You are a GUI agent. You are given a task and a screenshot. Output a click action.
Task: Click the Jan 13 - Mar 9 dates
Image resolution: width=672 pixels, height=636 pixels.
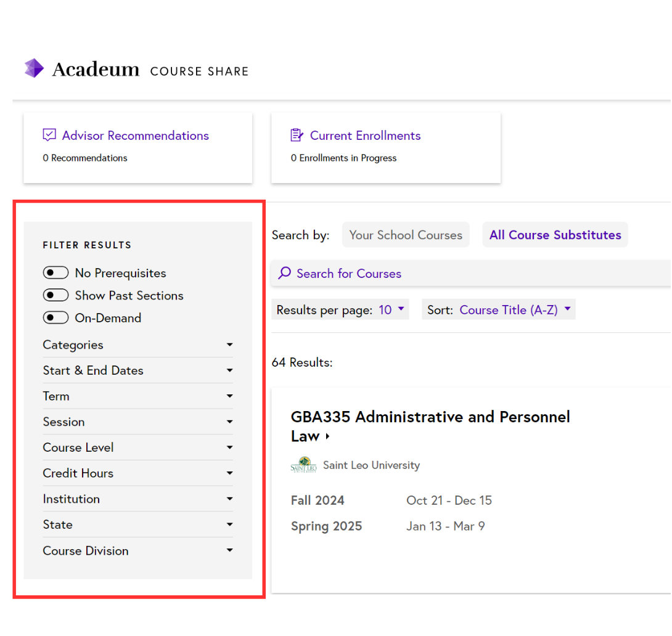click(x=446, y=526)
